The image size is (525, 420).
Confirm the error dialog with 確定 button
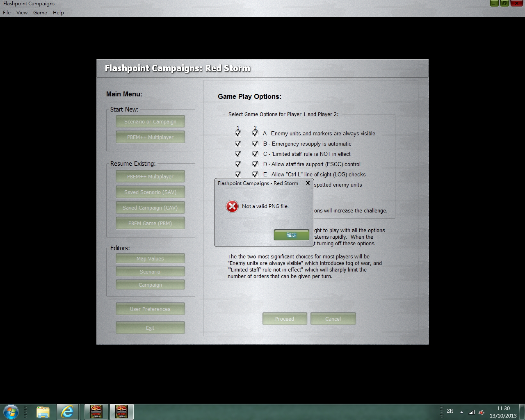(x=292, y=235)
